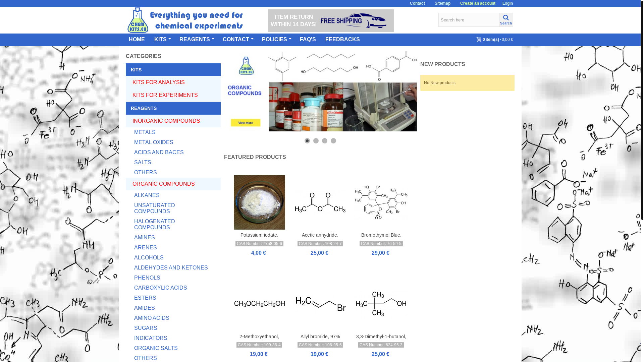The width and height of the screenshot is (644, 362).
Task: Open KITS FOR EXPERIMENTS category
Action: (173, 95)
